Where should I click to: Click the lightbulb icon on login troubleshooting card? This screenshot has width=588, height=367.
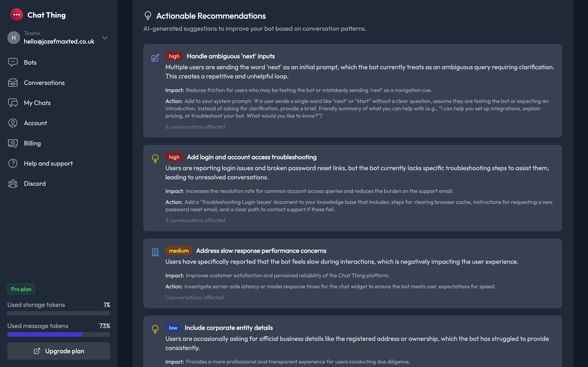[155, 158]
